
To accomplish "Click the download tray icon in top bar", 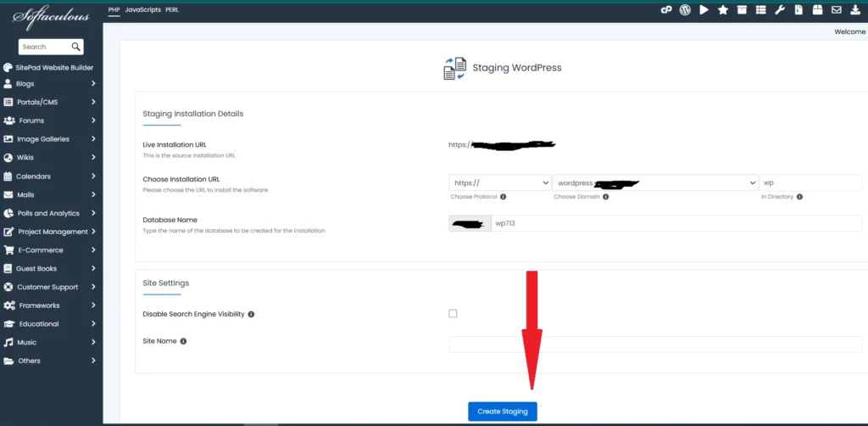I will (855, 10).
